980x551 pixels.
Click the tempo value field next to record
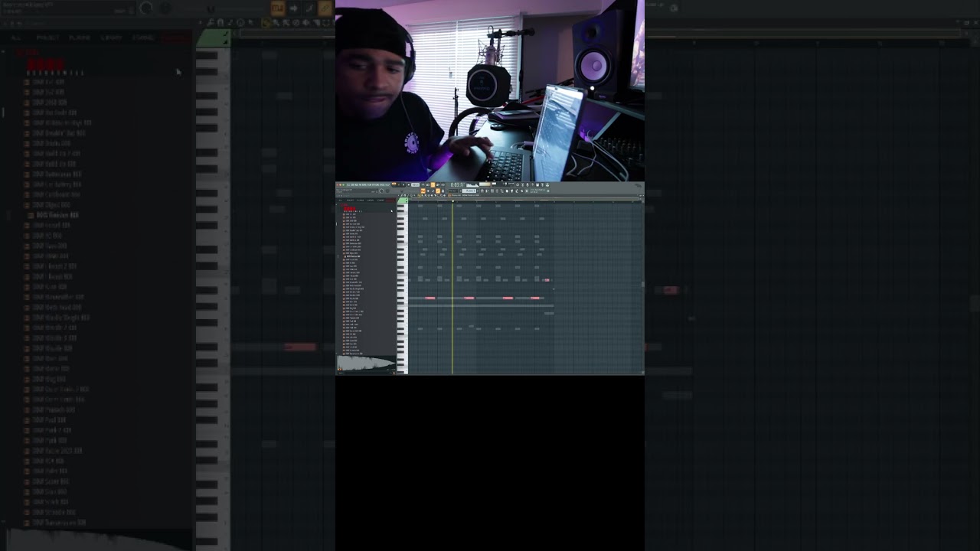[415, 184]
